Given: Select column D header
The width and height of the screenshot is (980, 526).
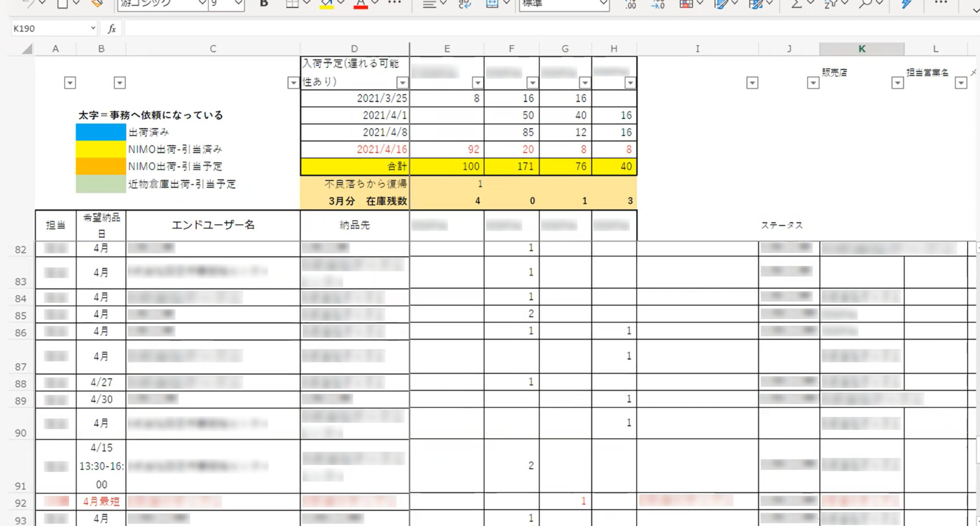Looking at the screenshot, I should 354,49.
